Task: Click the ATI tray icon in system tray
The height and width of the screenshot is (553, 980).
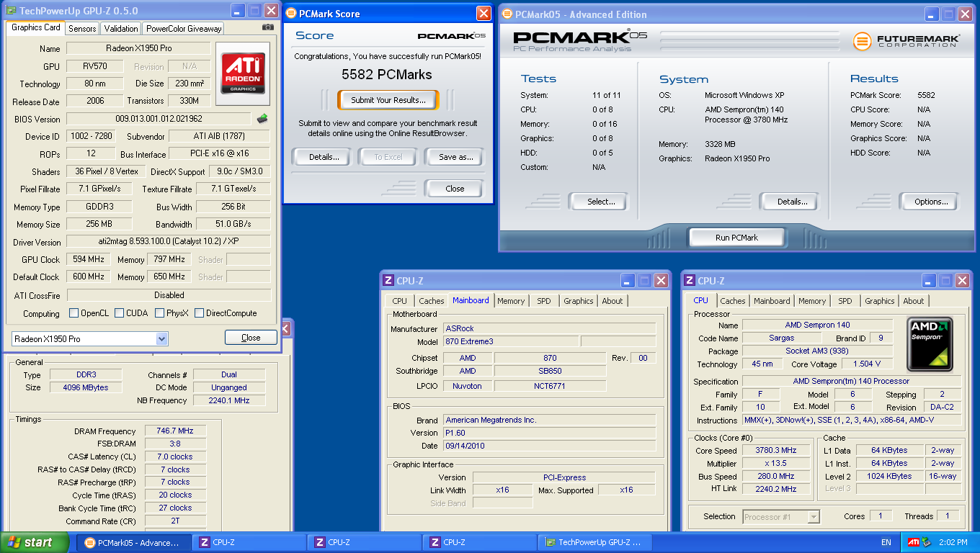Action: (913, 542)
